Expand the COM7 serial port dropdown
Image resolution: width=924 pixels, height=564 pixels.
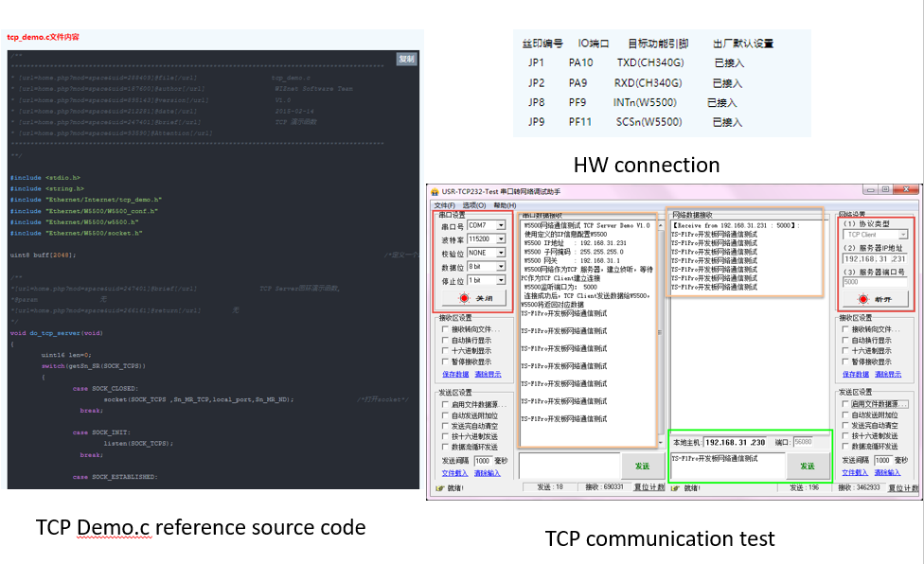point(501,225)
